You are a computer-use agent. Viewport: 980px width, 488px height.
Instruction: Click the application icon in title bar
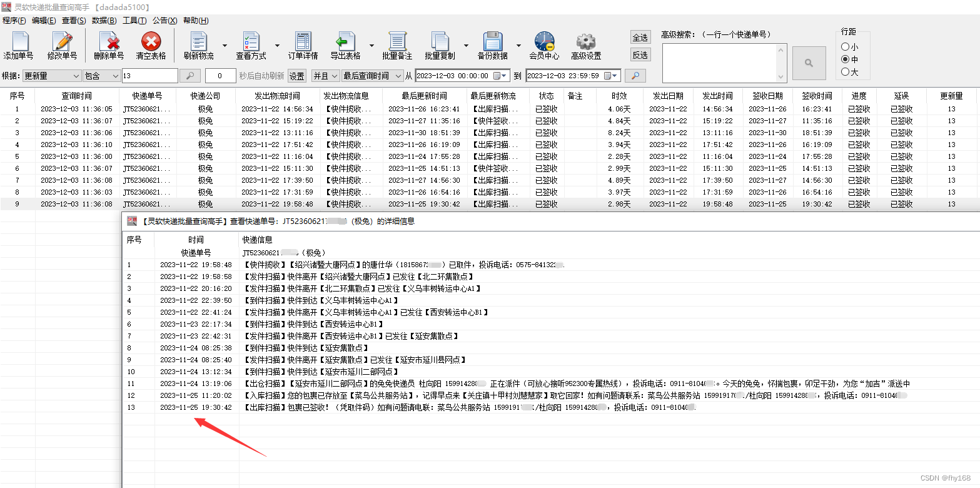tap(6, 7)
